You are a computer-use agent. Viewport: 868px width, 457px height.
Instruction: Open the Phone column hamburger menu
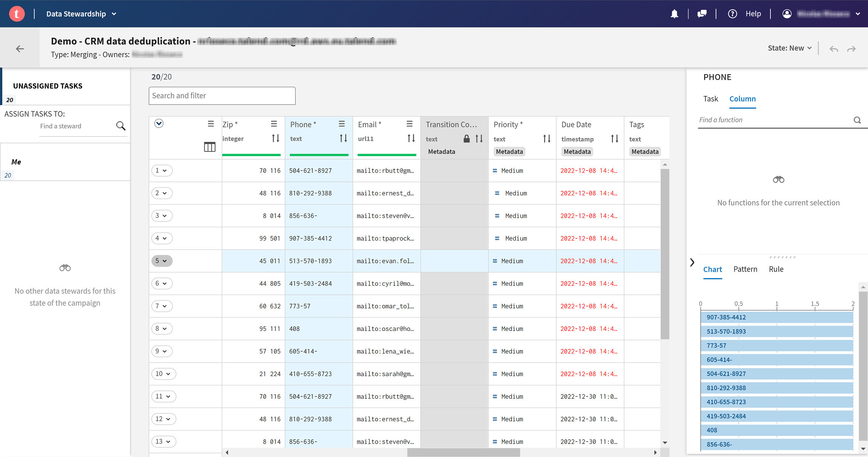tap(342, 124)
